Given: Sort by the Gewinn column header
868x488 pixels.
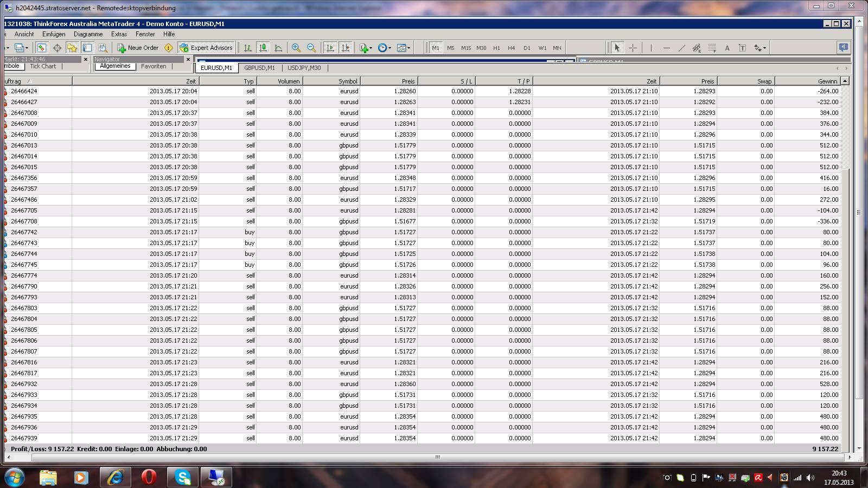Looking at the screenshot, I should 807,81.
